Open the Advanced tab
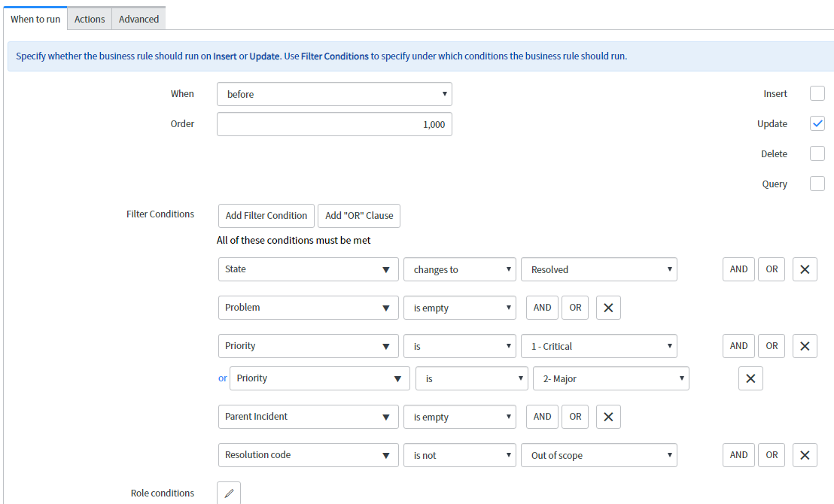 coord(138,18)
